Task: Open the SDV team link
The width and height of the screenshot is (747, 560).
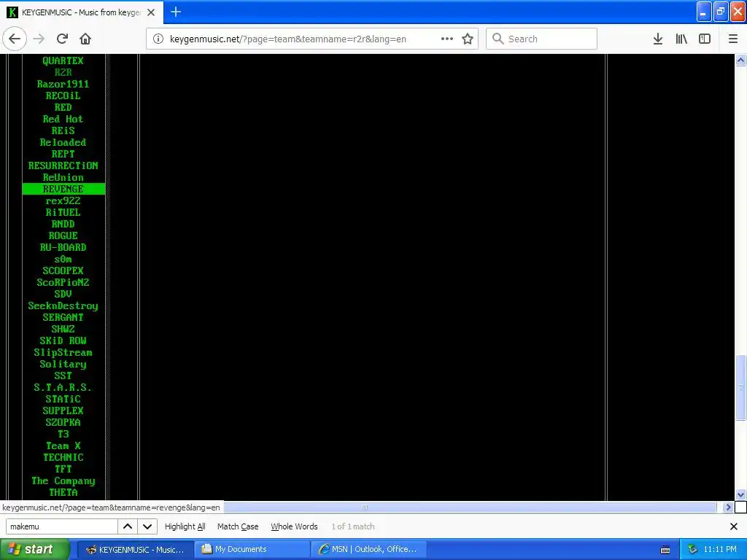Action: 63,294
